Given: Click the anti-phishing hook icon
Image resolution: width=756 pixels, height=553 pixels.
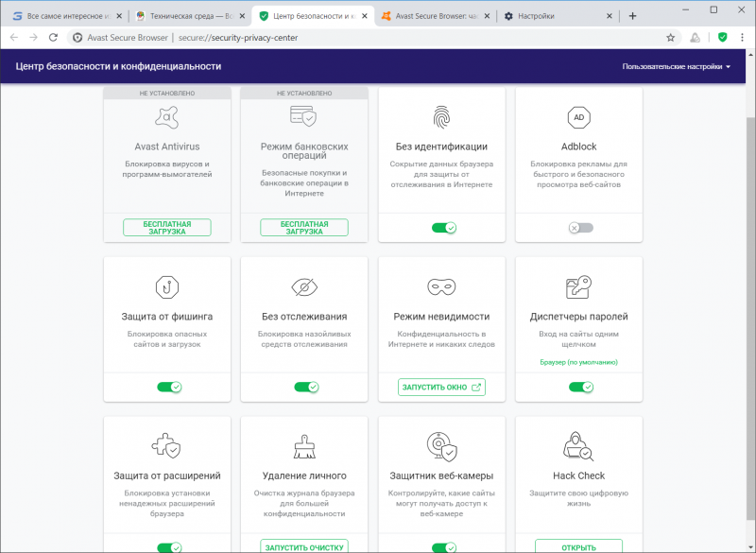Looking at the screenshot, I should (x=167, y=287).
